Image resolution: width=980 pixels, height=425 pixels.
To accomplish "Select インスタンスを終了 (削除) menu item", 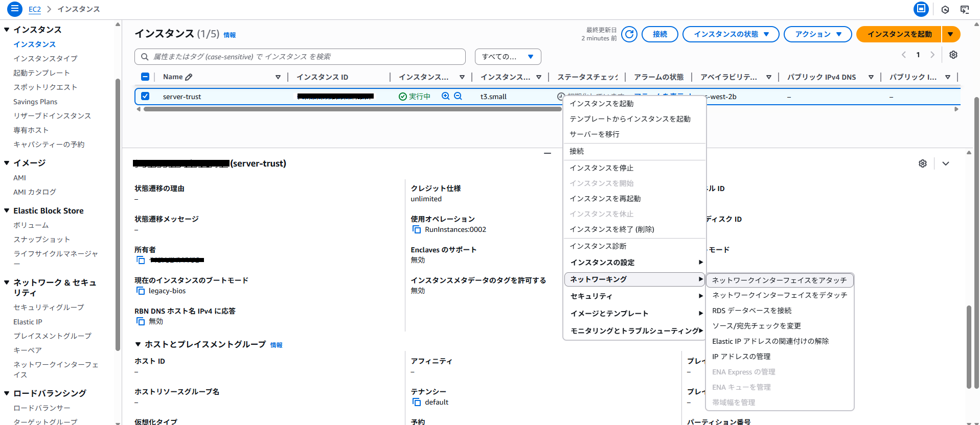I will 634,229.
